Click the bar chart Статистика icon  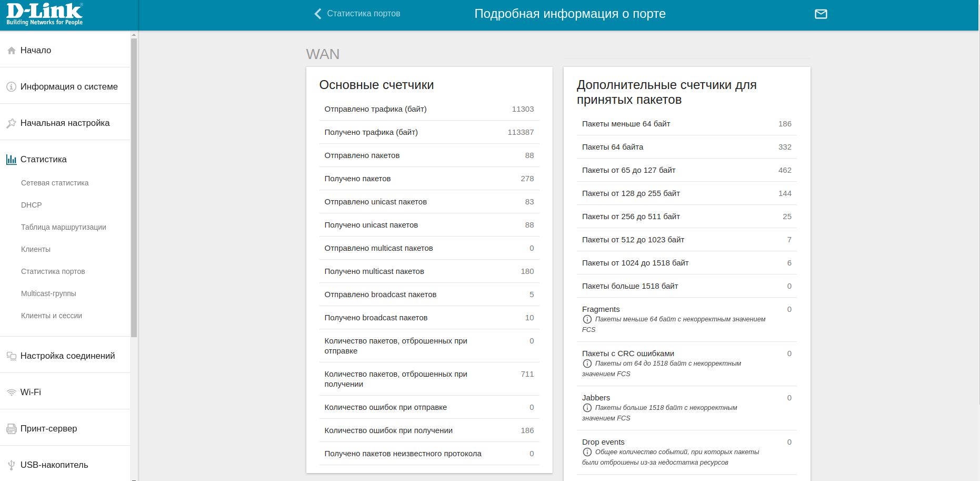point(12,160)
